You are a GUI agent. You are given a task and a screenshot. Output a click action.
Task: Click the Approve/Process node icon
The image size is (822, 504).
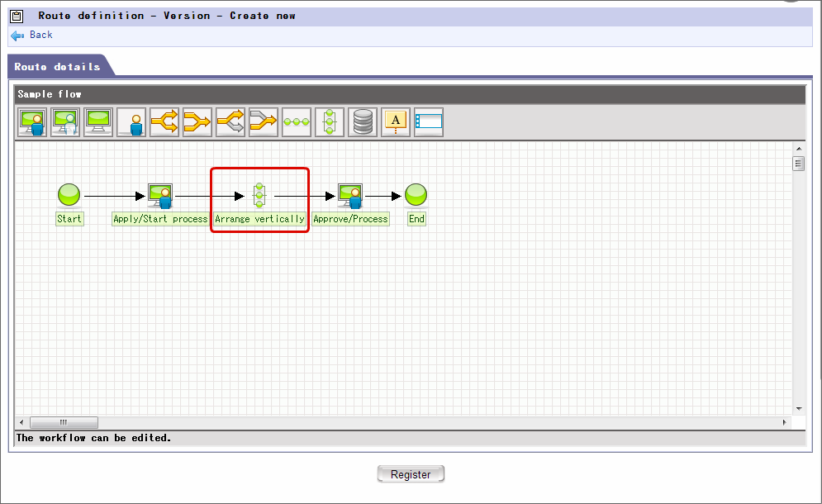[350, 196]
